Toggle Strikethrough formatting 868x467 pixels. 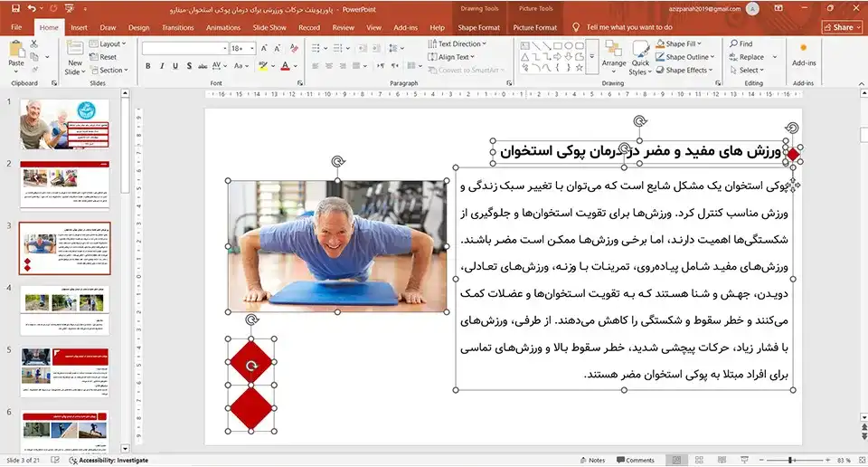(x=203, y=66)
